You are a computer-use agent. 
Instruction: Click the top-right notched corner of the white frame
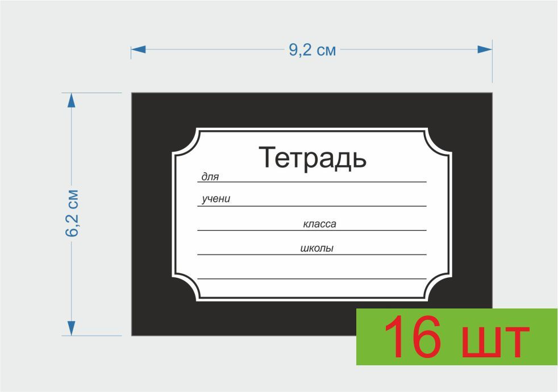click(x=439, y=141)
